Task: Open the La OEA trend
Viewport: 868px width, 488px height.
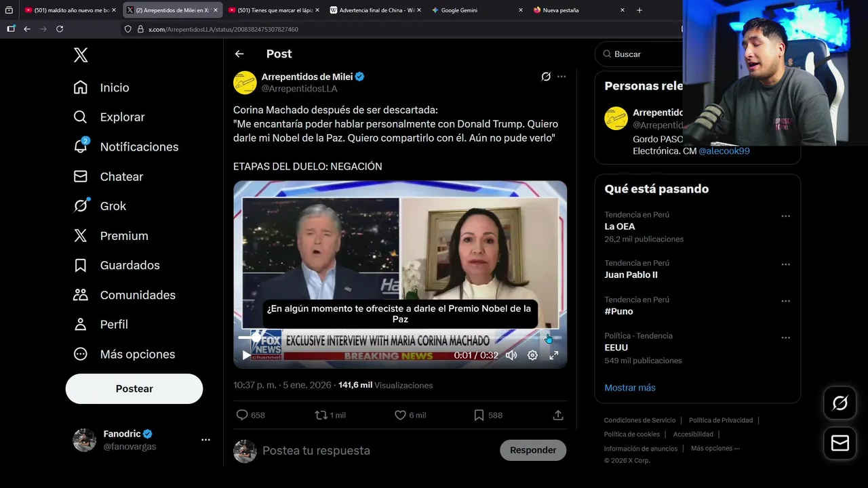Action: point(620,226)
